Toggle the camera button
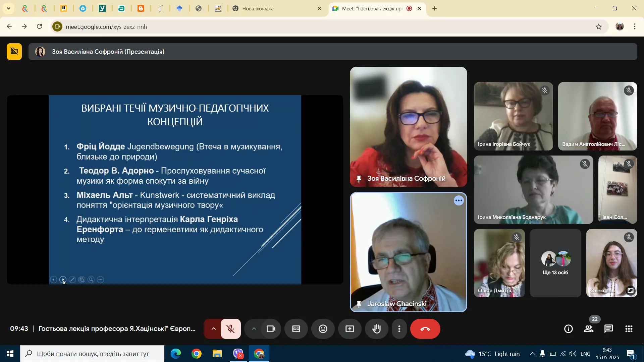 click(x=271, y=329)
